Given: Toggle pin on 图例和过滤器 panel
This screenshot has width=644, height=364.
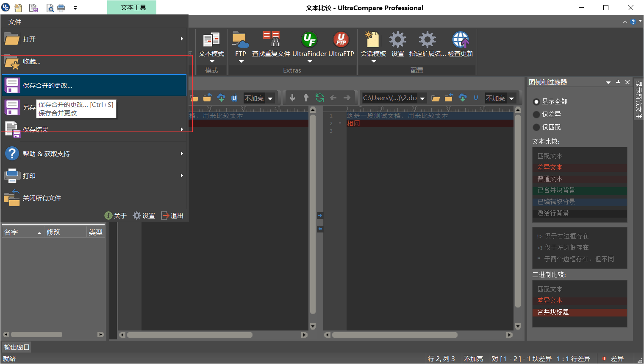Looking at the screenshot, I should tap(618, 82).
